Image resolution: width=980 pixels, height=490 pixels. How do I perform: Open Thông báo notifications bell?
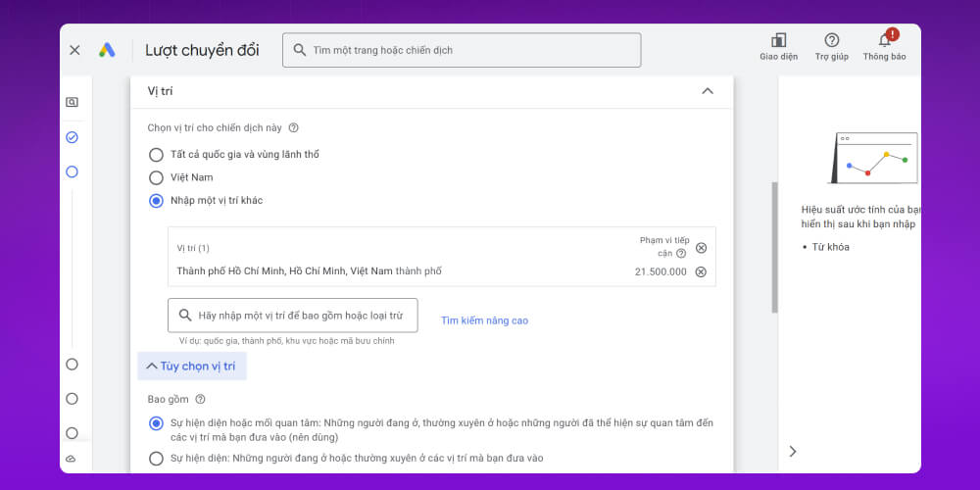point(884,41)
